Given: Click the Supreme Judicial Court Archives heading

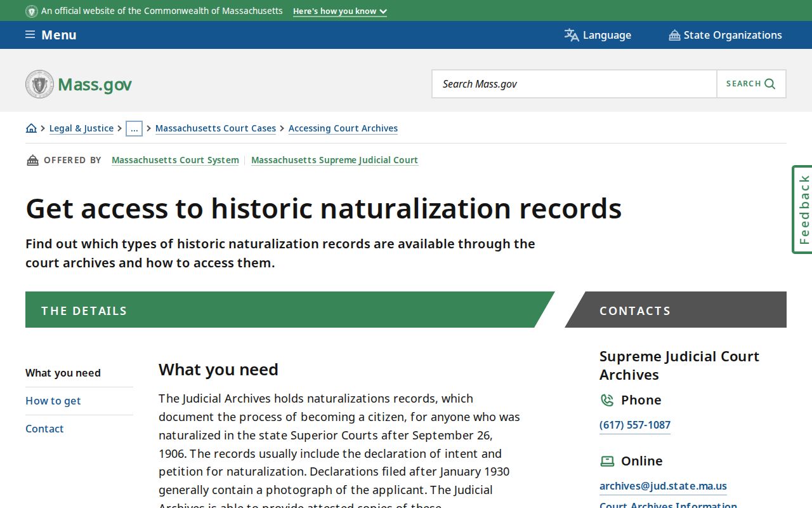Looking at the screenshot, I should click(x=679, y=366).
